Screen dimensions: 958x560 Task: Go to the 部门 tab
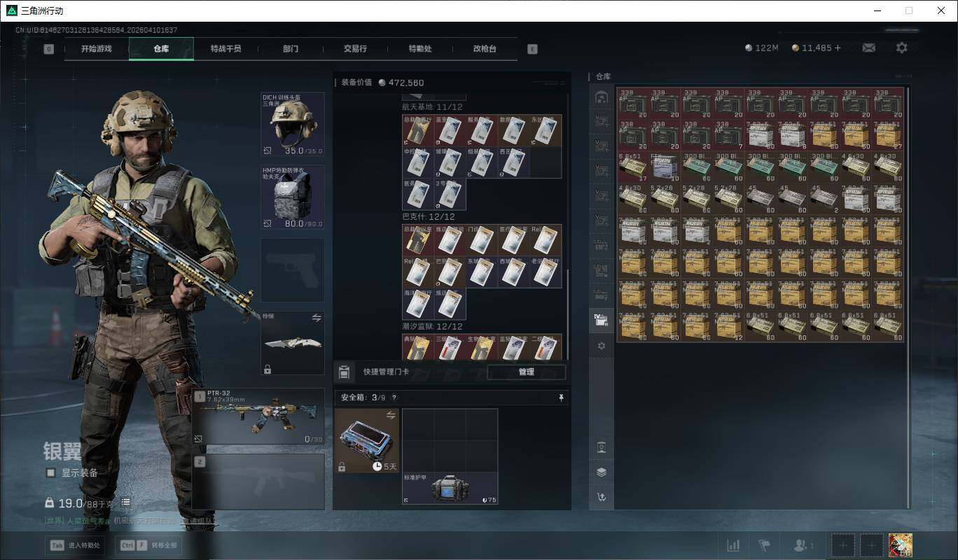pyautogui.click(x=291, y=49)
